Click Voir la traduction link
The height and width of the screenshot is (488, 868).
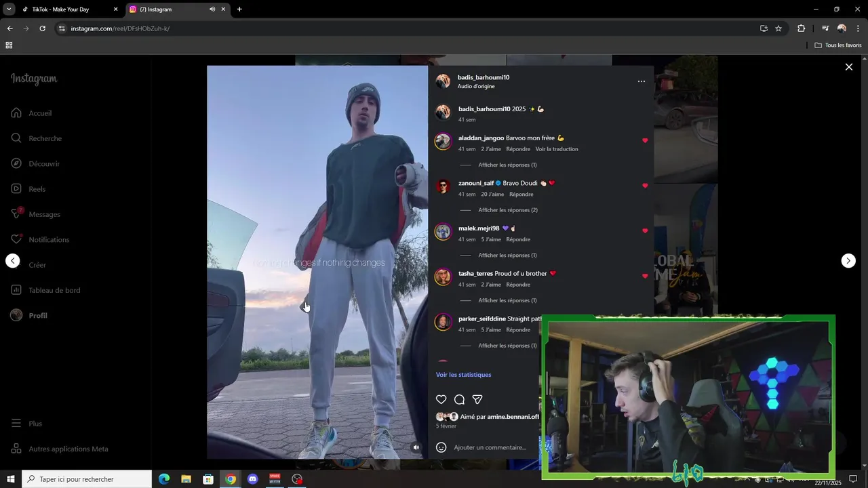557,149
